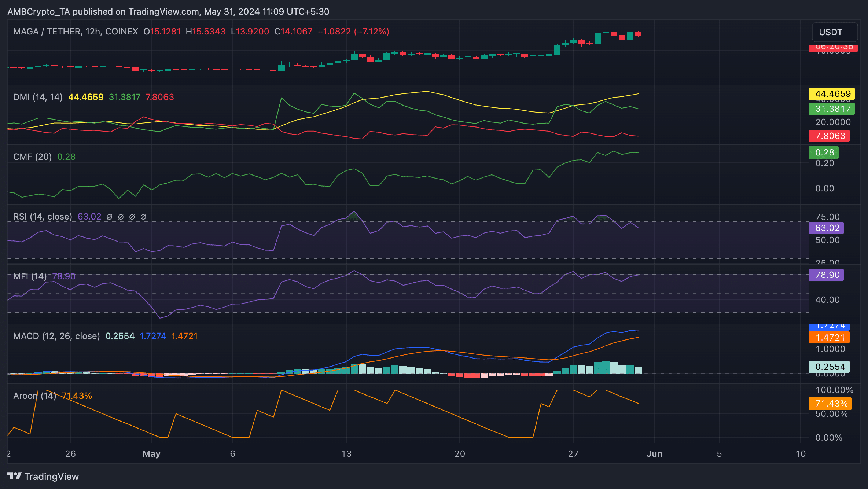Click the 26 date on time axis
868x489 pixels.
[x=70, y=454]
